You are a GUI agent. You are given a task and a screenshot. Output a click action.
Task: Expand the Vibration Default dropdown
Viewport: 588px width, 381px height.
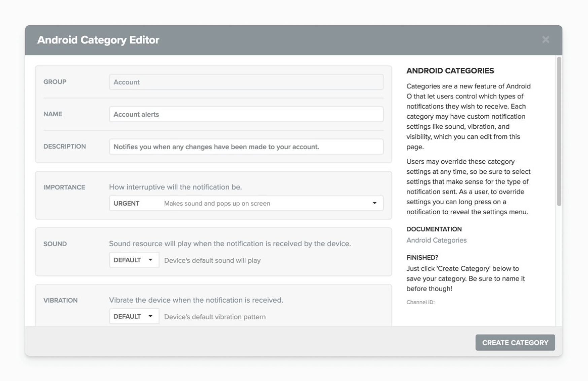[x=134, y=316]
